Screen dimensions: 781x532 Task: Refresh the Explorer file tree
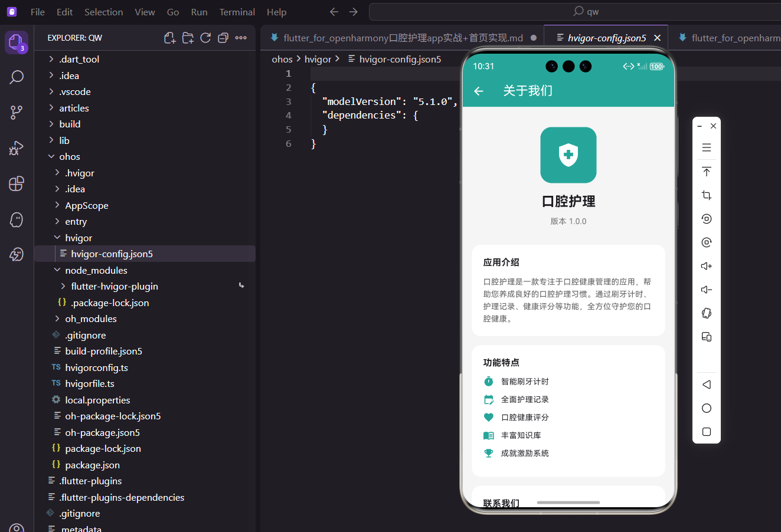click(x=205, y=37)
